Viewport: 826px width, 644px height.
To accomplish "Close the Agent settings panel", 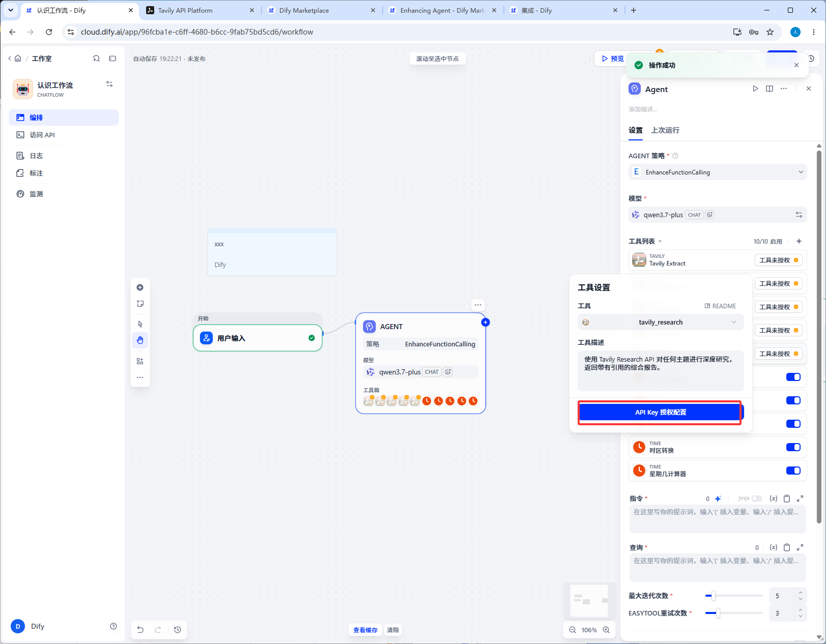I will point(809,89).
